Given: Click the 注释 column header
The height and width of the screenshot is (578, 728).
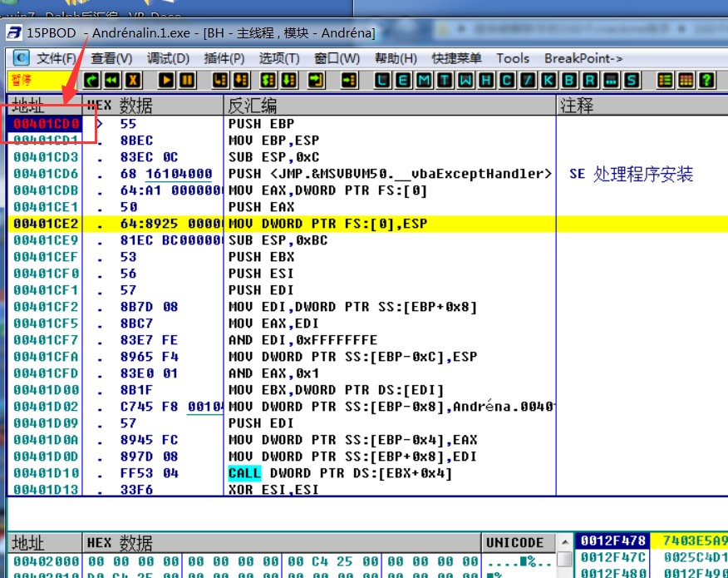Looking at the screenshot, I should coord(642,106).
